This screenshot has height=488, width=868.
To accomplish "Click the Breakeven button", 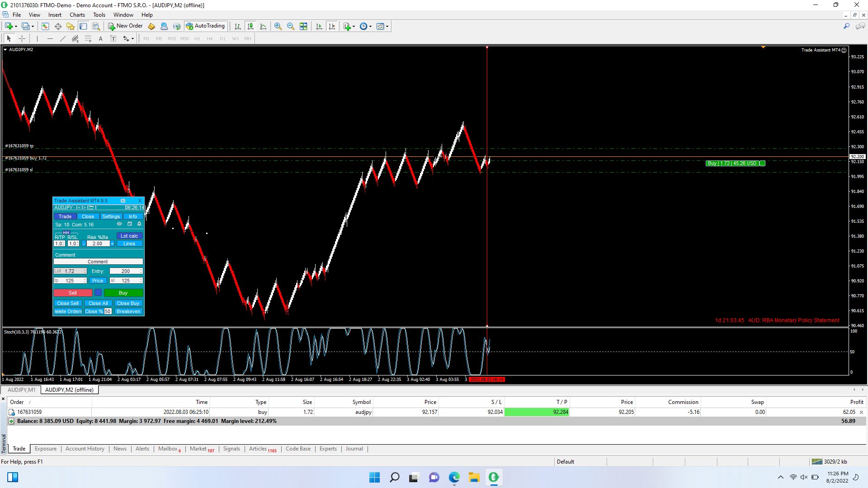I will pos(128,311).
